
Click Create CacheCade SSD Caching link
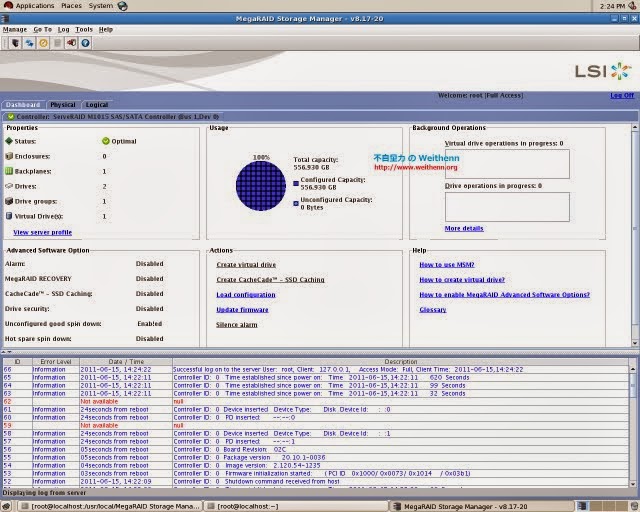270,280
